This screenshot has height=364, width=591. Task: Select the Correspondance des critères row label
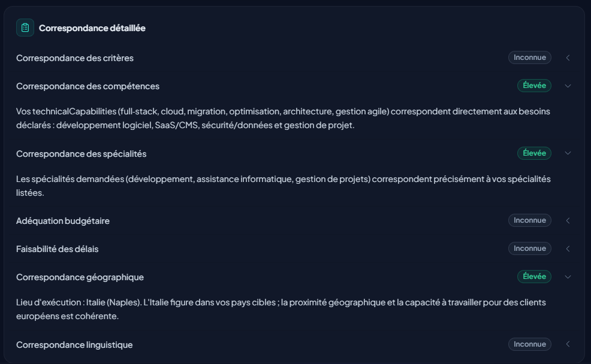[75, 58]
